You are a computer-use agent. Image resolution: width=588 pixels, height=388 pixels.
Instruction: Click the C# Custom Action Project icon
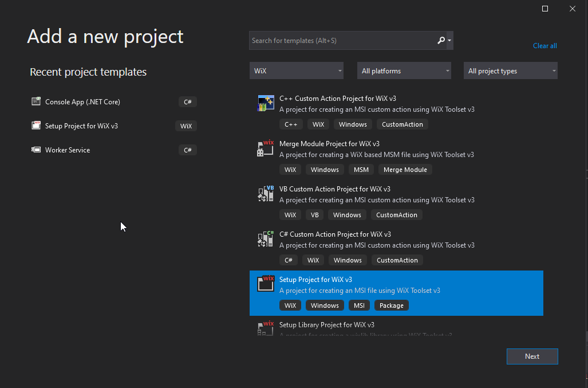pos(266,239)
